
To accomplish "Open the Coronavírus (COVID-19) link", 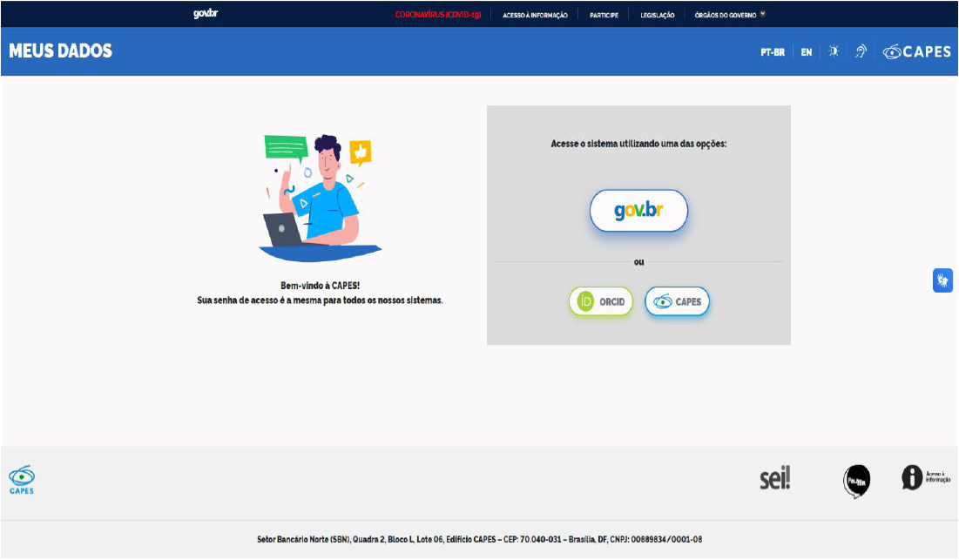I will [437, 15].
